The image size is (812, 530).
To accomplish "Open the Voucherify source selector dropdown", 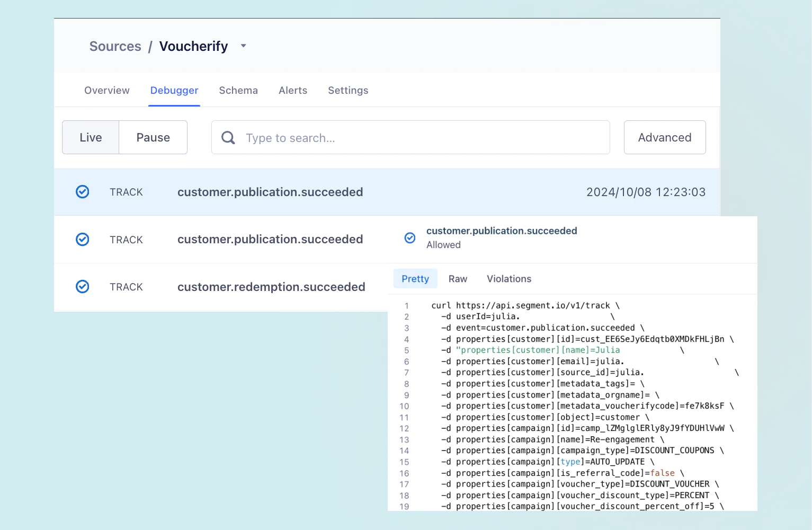I will (x=243, y=46).
